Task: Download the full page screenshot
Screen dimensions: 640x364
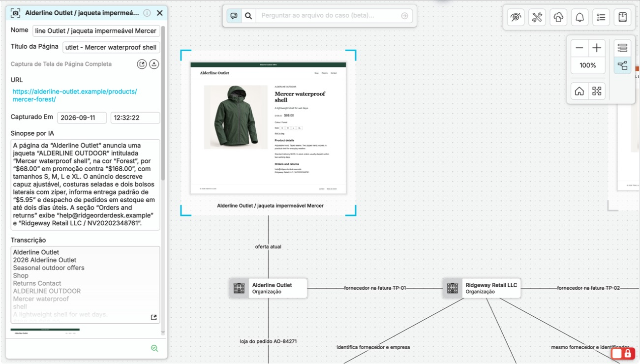Action: 154,64
